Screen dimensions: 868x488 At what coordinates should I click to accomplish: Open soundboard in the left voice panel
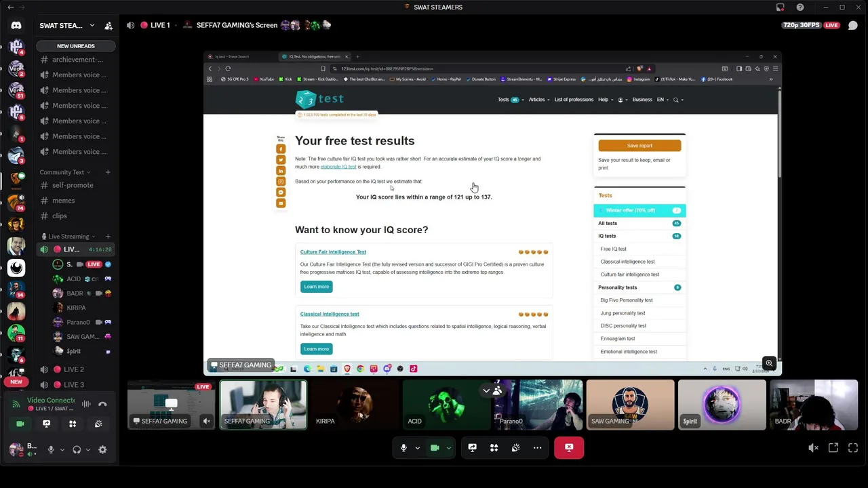tap(98, 424)
